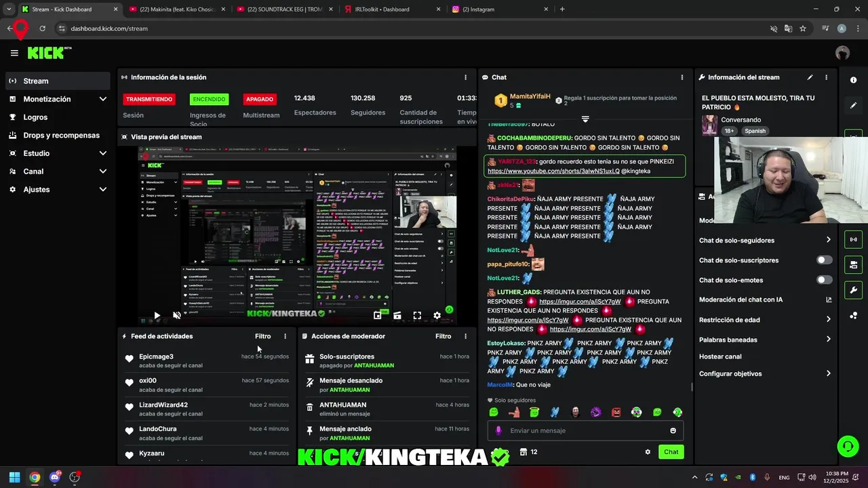Click LizardWizard42 in activity feed
This screenshot has height=488, width=868.
point(163,405)
